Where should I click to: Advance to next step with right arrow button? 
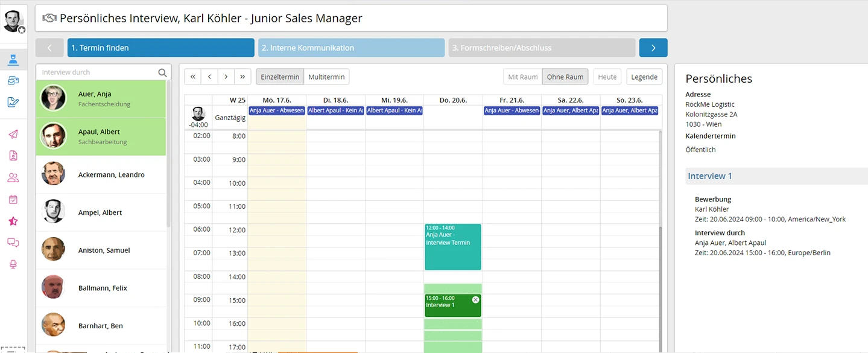(x=653, y=48)
